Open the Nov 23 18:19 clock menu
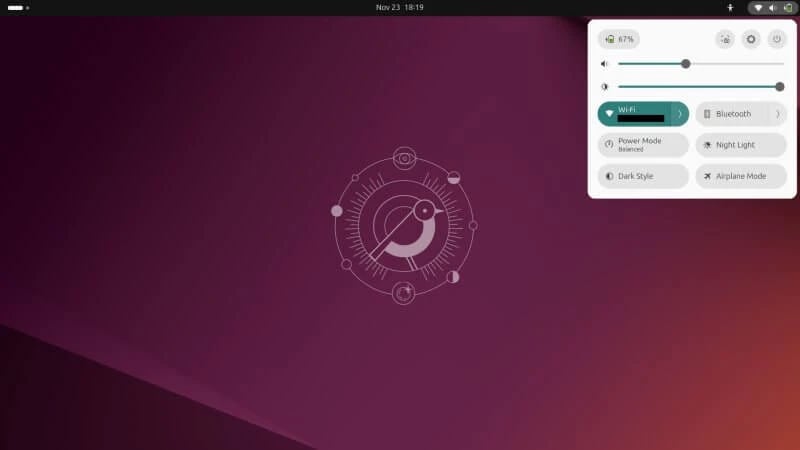The image size is (800, 450). (399, 7)
